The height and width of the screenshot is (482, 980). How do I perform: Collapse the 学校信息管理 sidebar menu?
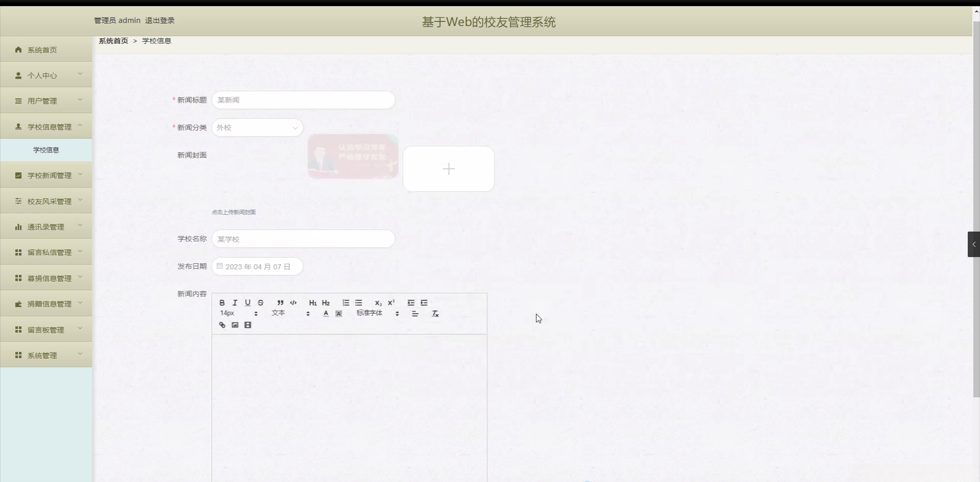click(x=46, y=126)
